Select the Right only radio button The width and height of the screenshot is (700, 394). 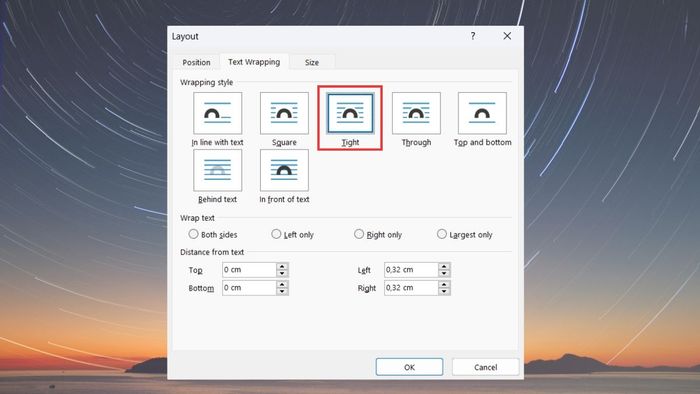click(359, 234)
